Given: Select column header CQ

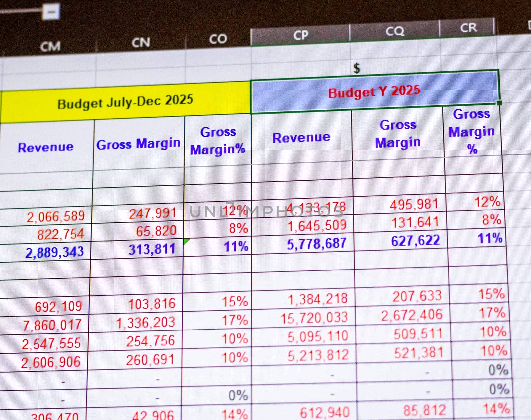Looking at the screenshot, I should point(395,31).
